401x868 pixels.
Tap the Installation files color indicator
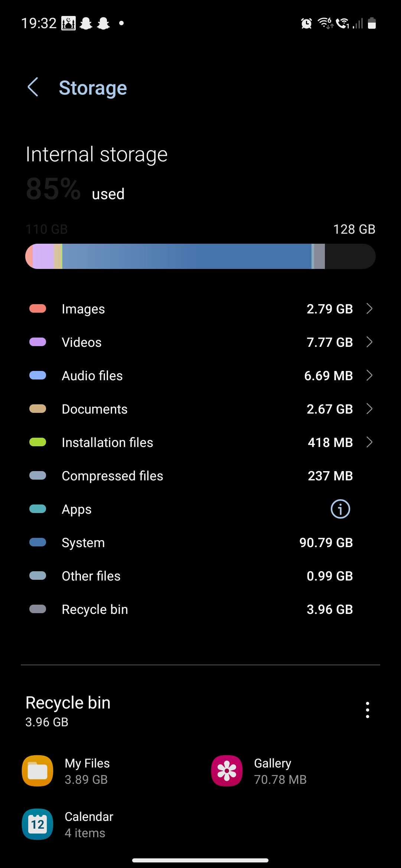(38, 442)
